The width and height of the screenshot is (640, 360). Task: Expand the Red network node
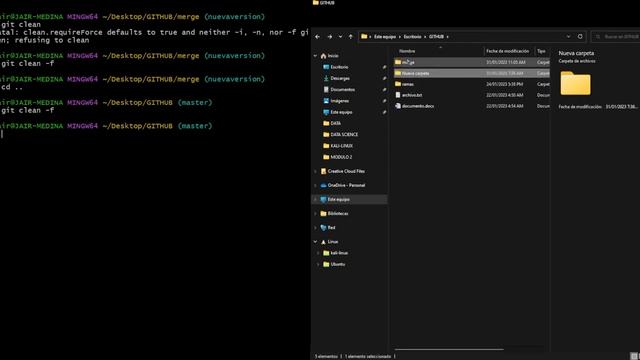(x=316, y=228)
